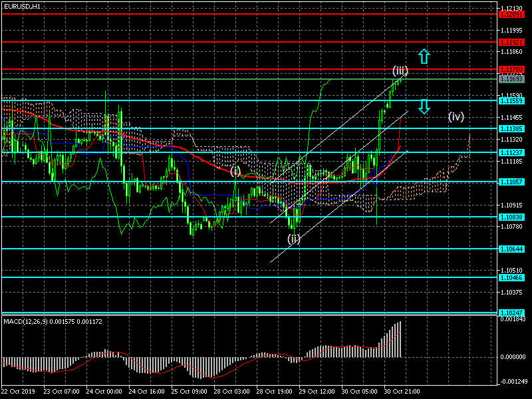Click the gray current price label 1.11693
The image size is (532, 399).
click(x=511, y=79)
